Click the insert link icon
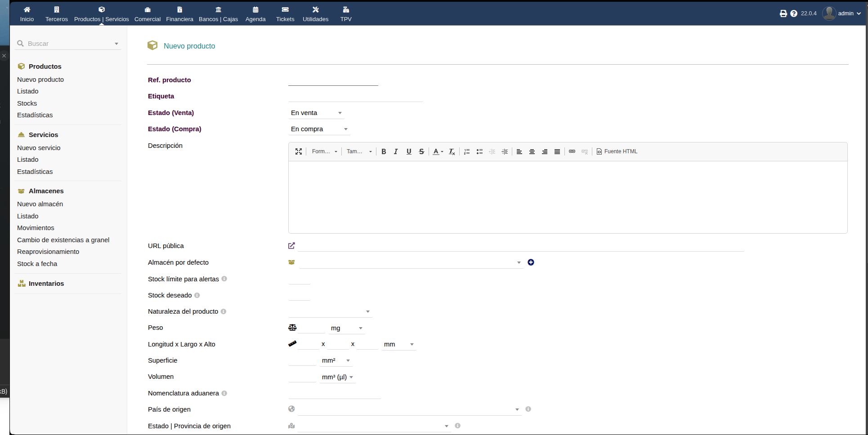The width and height of the screenshot is (868, 435). (572, 151)
